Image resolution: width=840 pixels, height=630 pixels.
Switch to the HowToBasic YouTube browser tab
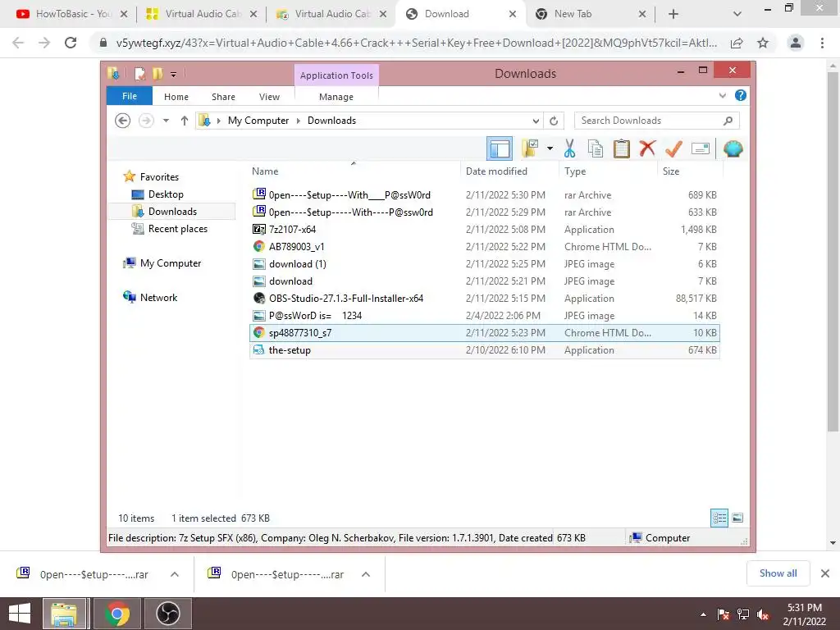click(x=72, y=14)
